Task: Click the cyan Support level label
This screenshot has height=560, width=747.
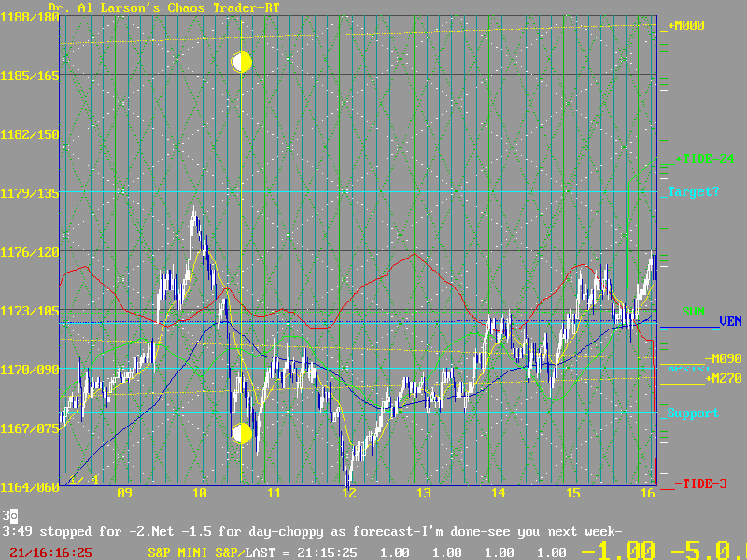Action: click(693, 413)
